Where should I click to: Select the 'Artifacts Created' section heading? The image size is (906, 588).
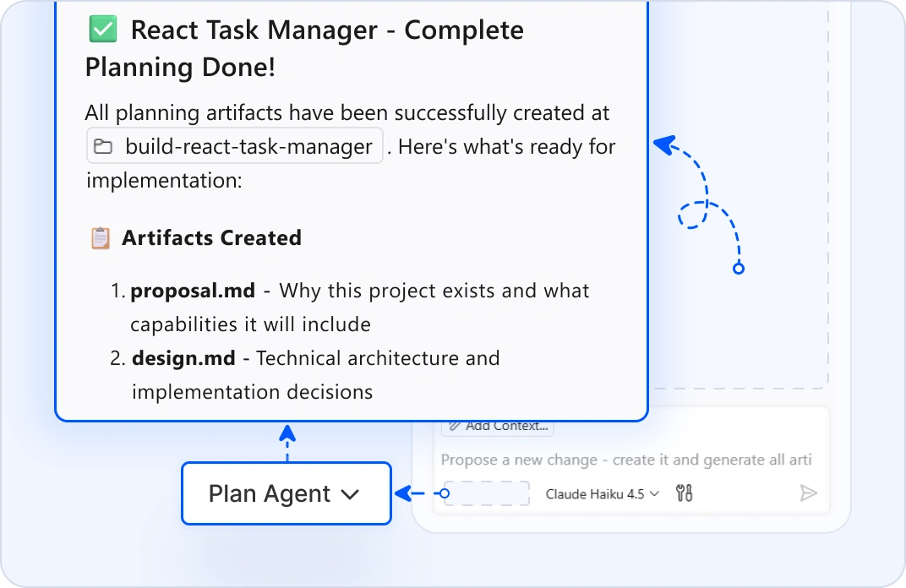[x=211, y=238]
